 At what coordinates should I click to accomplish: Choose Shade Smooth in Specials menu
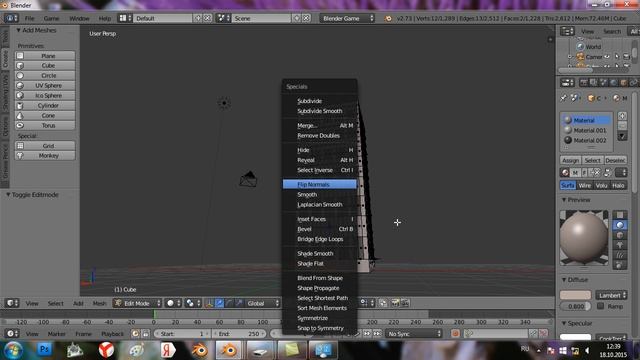[x=320, y=253]
